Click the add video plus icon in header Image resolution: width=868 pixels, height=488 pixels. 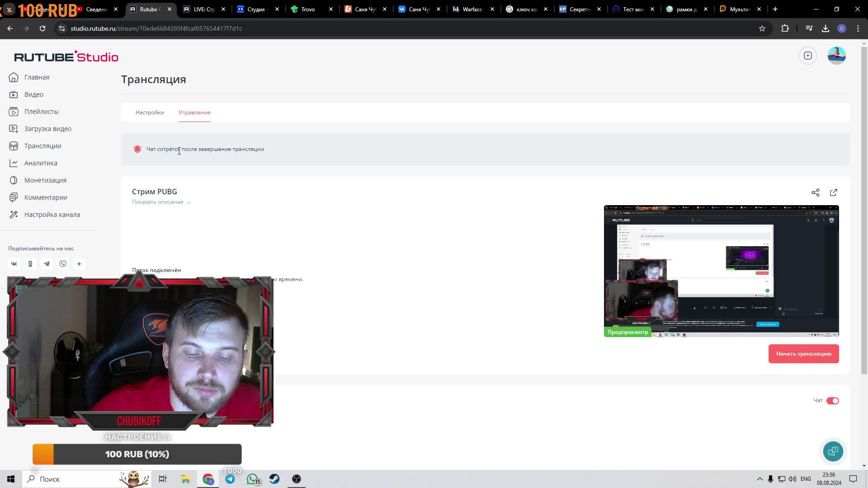pos(807,56)
